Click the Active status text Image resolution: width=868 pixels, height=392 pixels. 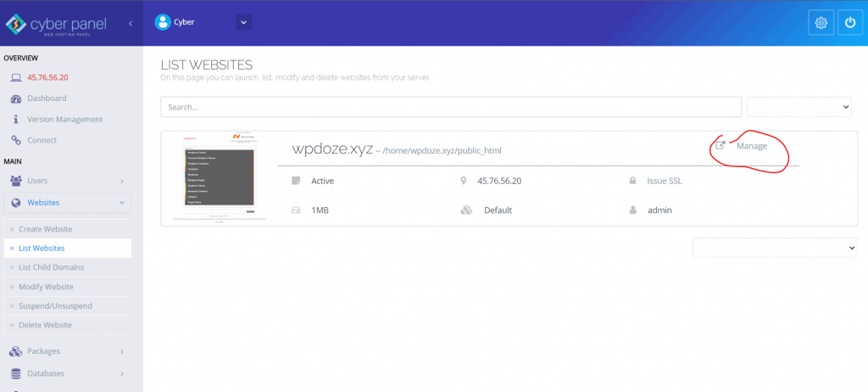[323, 181]
